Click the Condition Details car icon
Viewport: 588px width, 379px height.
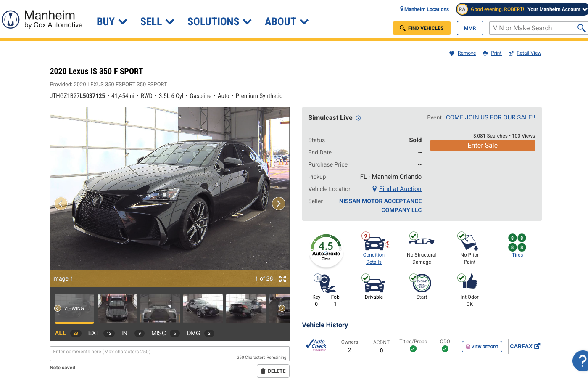pyautogui.click(x=375, y=241)
